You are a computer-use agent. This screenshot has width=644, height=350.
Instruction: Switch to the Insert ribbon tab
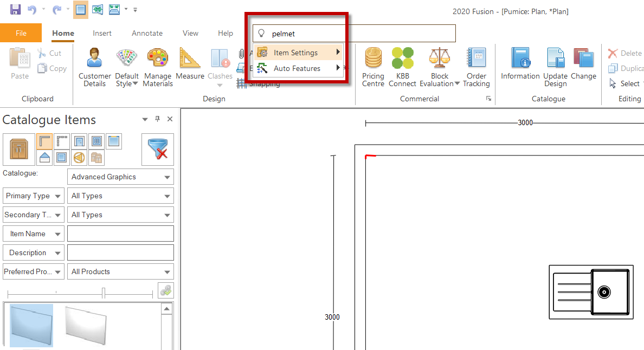(x=102, y=33)
